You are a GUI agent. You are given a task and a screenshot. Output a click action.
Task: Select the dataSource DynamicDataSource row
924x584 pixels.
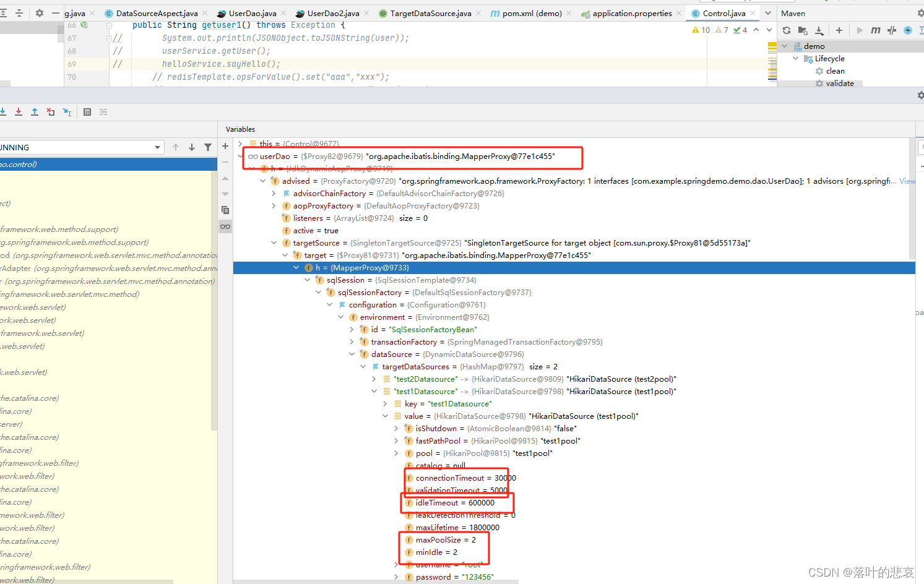(574, 354)
